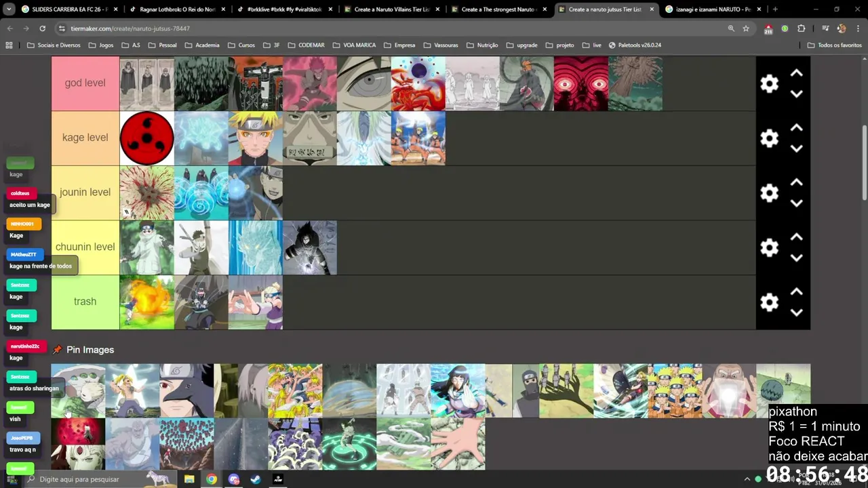Open the Jogos bookmark folder
Viewport: 868px width, 488px height.
pos(100,45)
